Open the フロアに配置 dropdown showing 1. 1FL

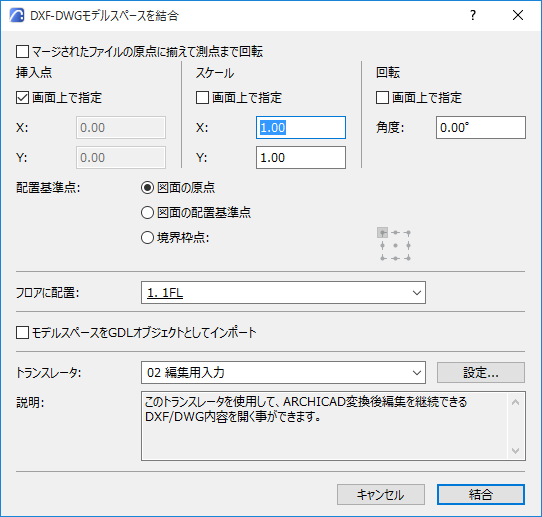click(x=283, y=293)
